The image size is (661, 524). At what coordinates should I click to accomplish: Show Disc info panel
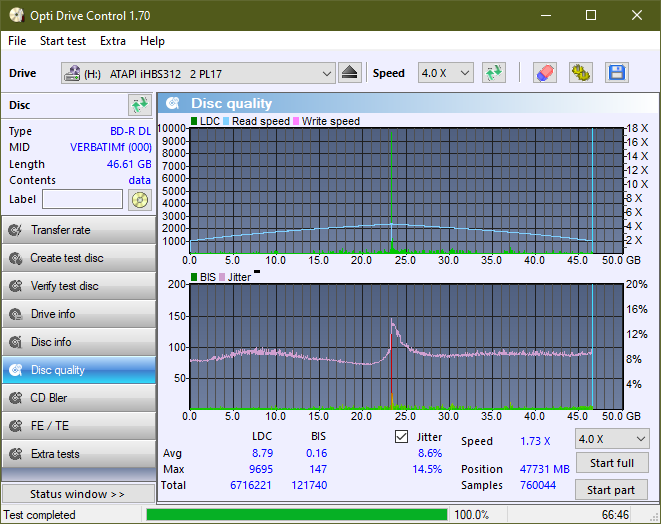click(x=79, y=342)
